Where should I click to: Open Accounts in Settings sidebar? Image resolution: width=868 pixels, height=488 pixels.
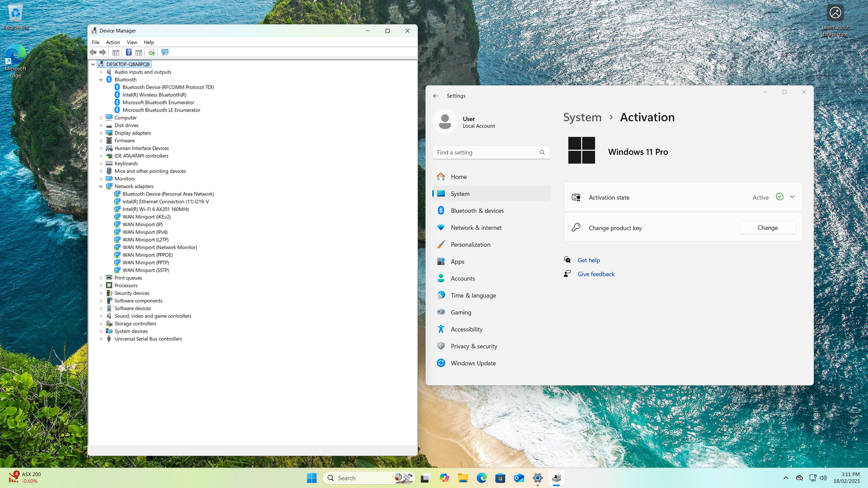pyautogui.click(x=492, y=279)
